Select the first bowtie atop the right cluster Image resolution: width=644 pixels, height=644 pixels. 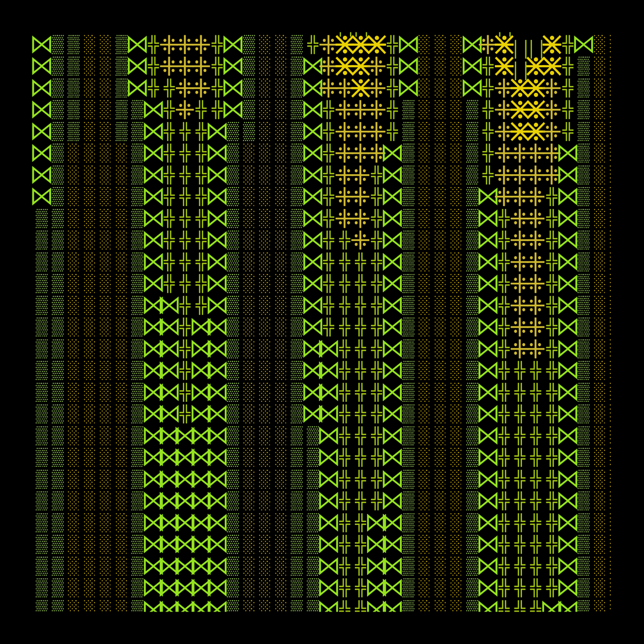click(x=472, y=45)
